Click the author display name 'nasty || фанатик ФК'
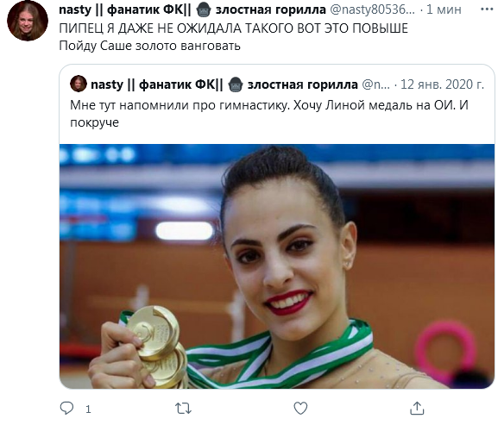 click(125, 9)
